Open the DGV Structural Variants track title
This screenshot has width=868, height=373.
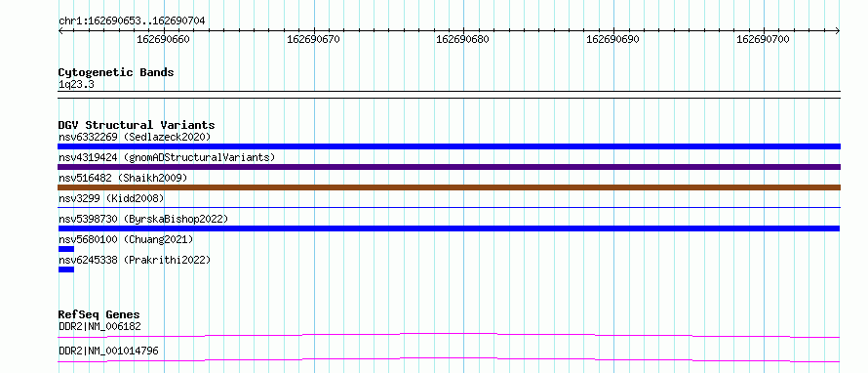(x=137, y=125)
